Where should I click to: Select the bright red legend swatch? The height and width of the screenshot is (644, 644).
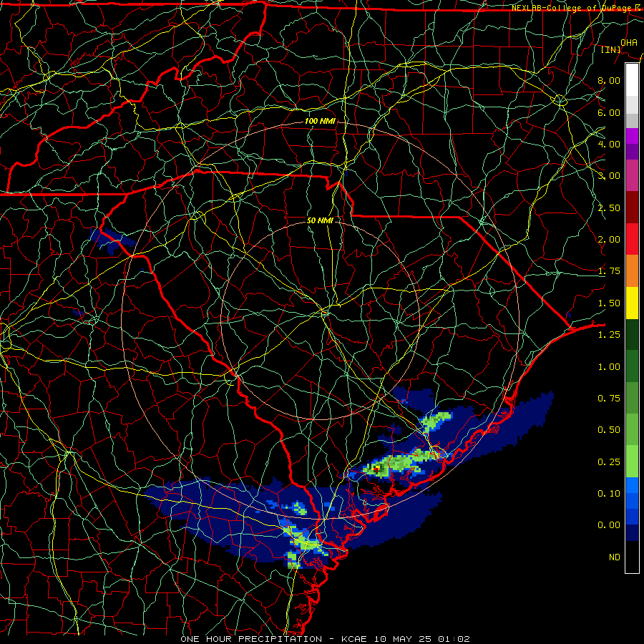click(632, 239)
